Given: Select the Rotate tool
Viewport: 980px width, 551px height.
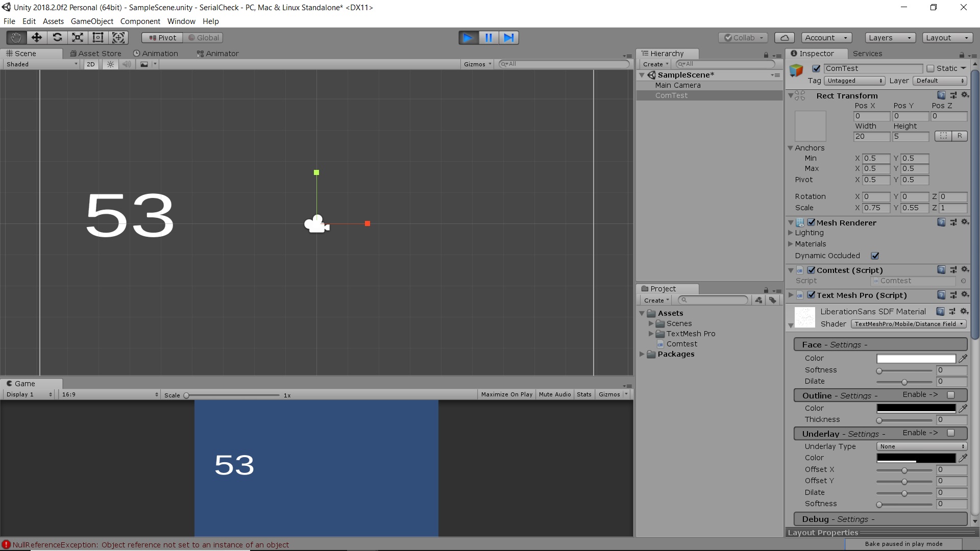Looking at the screenshot, I should click(57, 37).
